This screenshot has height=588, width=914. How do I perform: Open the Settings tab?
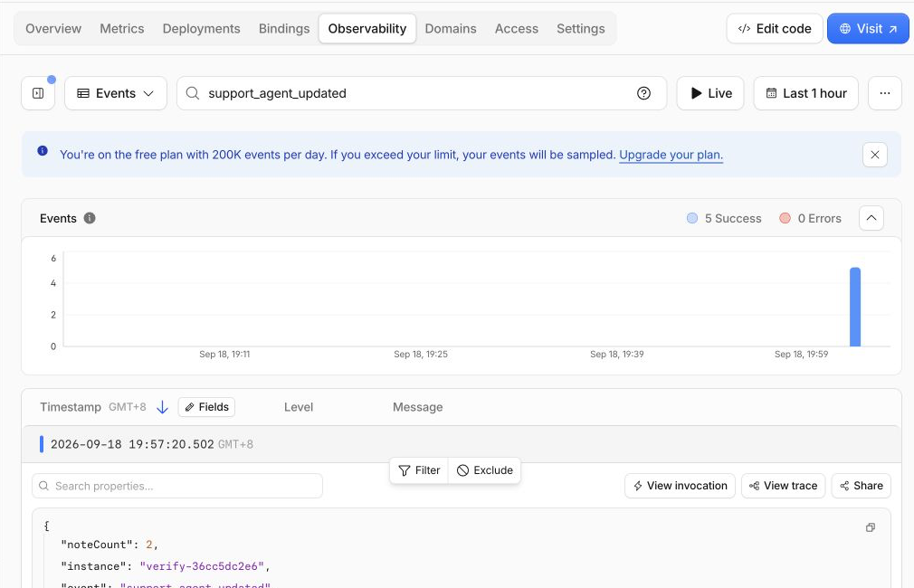tap(581, 29)
